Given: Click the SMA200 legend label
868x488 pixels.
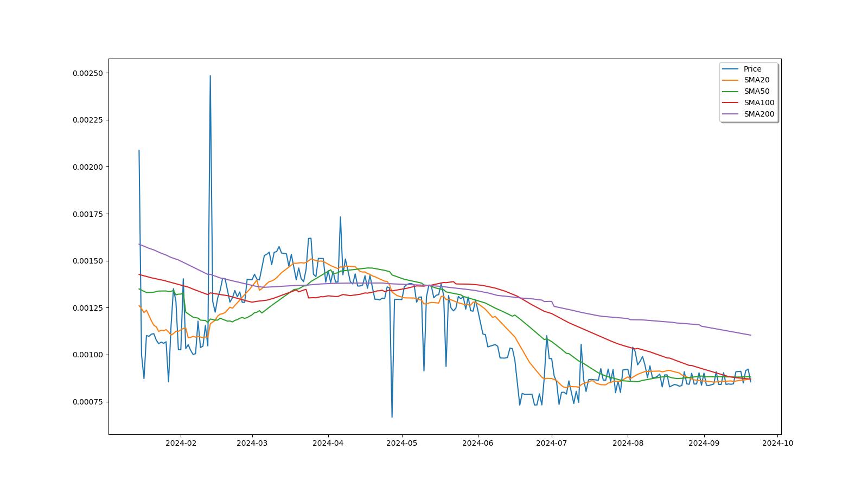Looking at the screenshot, I should 759,114.
